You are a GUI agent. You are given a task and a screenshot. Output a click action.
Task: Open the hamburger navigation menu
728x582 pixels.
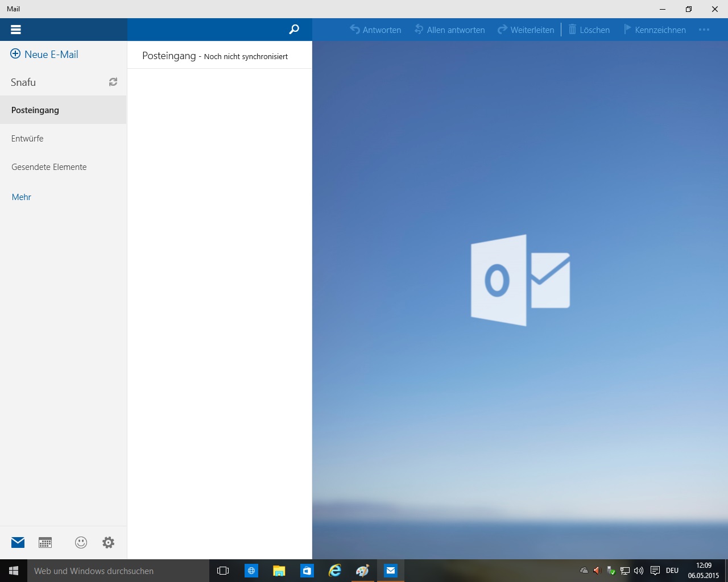[x=16, y=30]
